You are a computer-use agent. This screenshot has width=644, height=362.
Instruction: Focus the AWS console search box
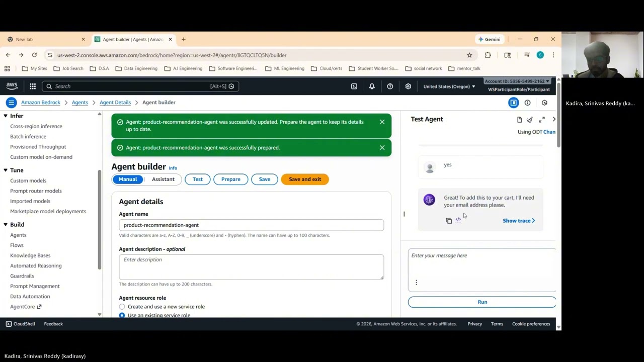(140, 86)
